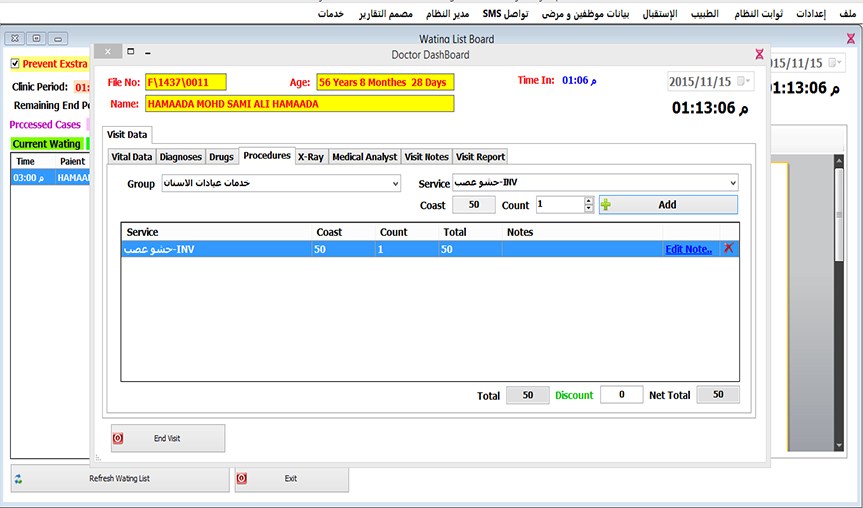Click the green plus Add icon
Viewport: 863px width, 508px height.
tap(606, 205)
